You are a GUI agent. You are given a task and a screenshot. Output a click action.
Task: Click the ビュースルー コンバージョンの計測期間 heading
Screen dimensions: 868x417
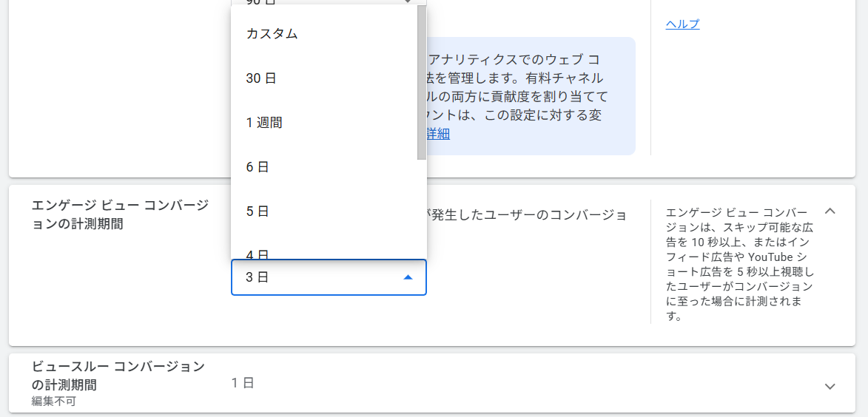point(118,375)
